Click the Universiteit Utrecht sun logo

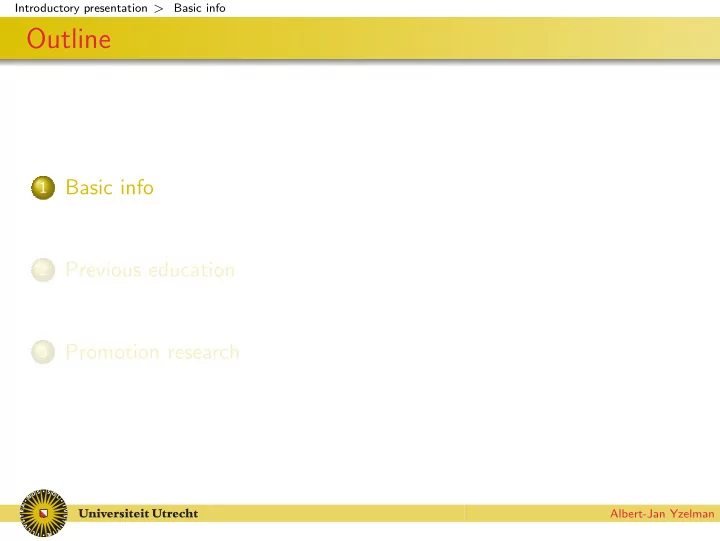tap(44, 513)
